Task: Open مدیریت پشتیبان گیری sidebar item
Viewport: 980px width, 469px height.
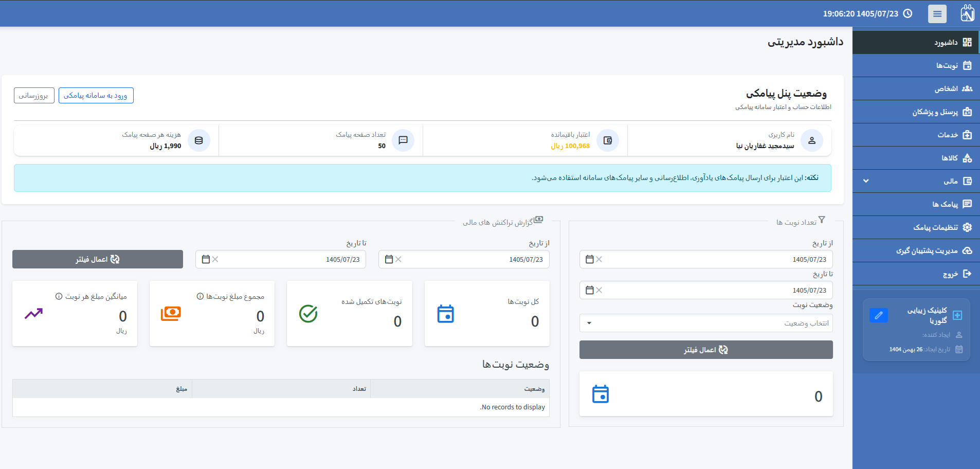Action: 916,250
